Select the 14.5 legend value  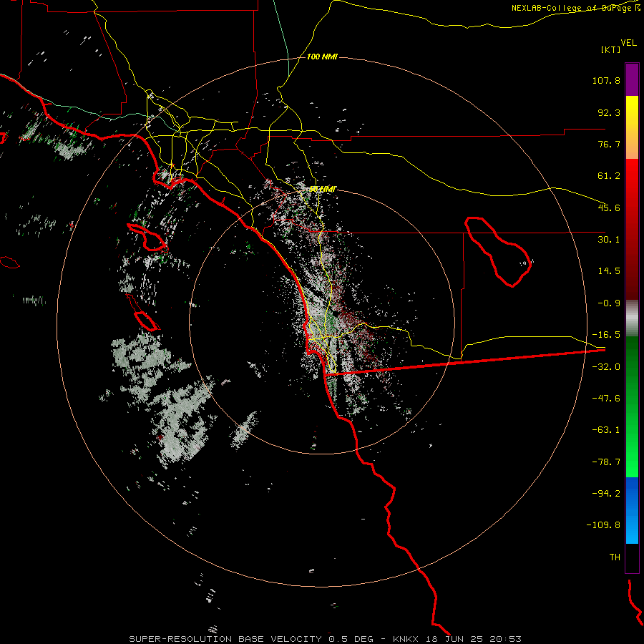tap(609, 271)
